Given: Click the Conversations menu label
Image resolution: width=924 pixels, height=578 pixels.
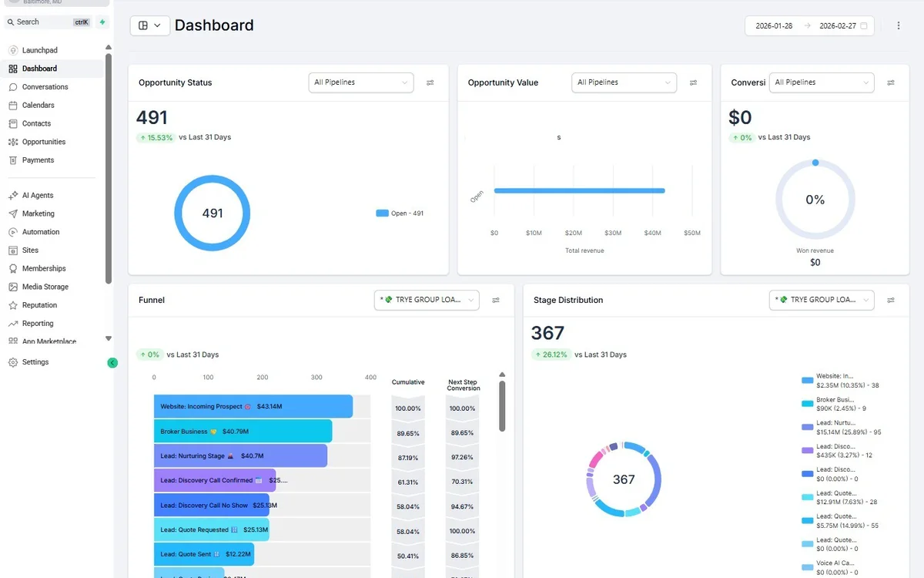Looking at the screenshot, I should (45, 87).
